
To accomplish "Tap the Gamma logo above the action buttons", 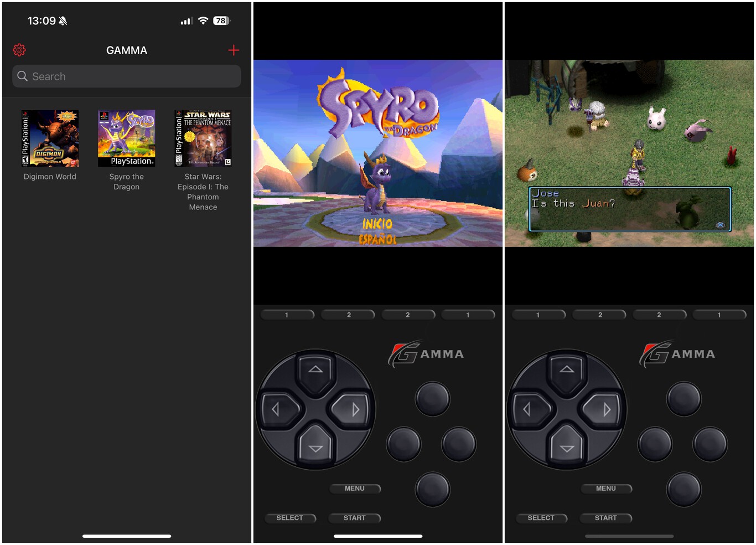I will click(426, 353).
